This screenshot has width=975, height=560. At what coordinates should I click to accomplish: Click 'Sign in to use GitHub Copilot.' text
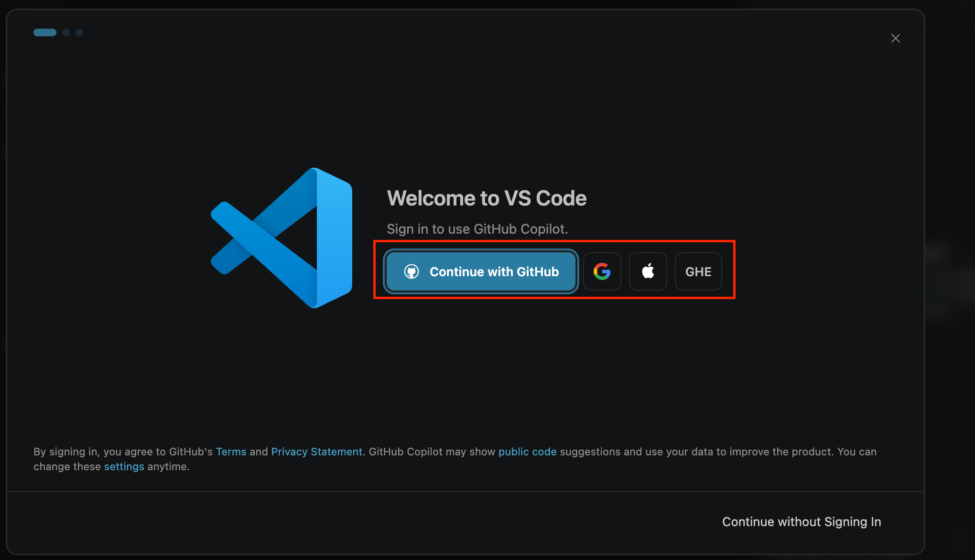pos(477,229)
